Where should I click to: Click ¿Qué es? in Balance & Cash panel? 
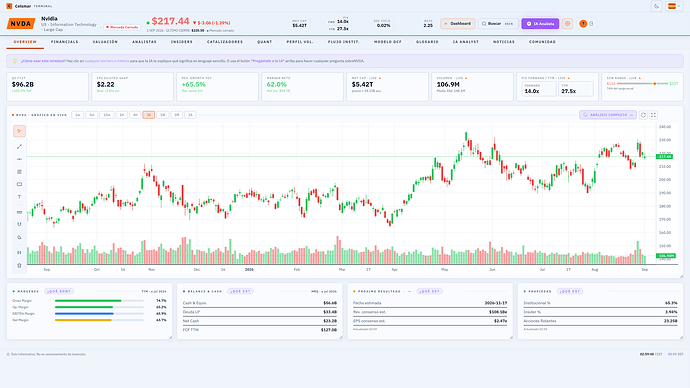point(240,291)
